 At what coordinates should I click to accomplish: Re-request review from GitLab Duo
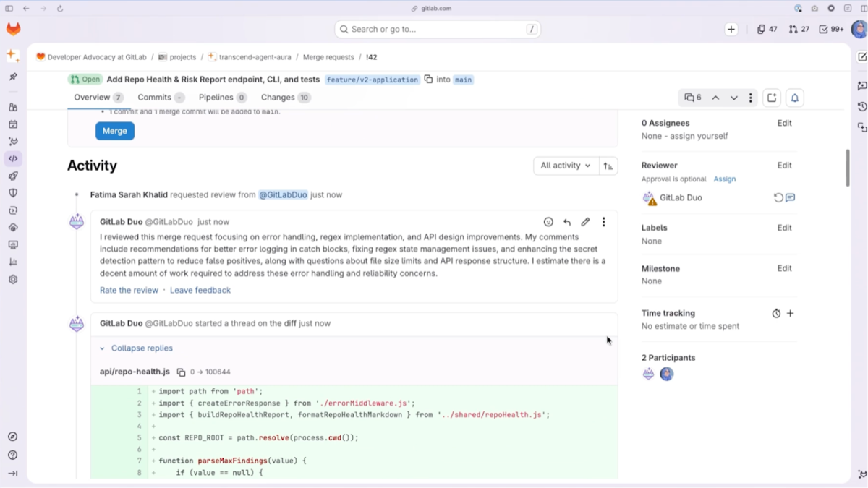(x=778, y=197)
